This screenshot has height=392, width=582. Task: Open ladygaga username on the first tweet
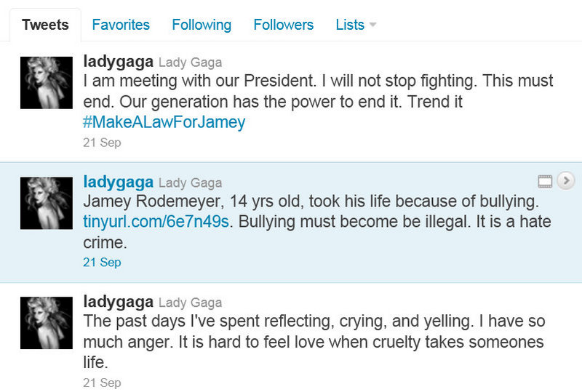(119, 62)
